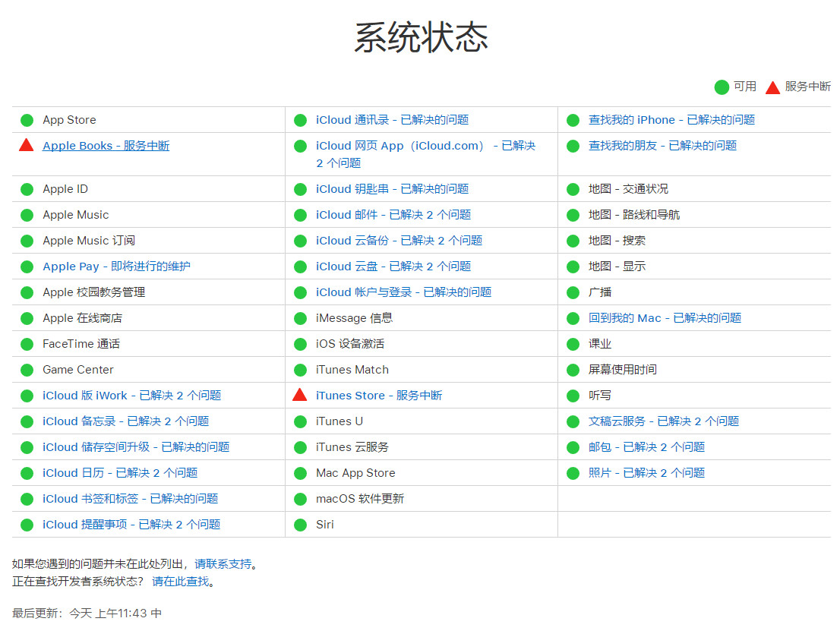
Task: Click the red triangle beside iTunes Store
Action: click(301, 396)
